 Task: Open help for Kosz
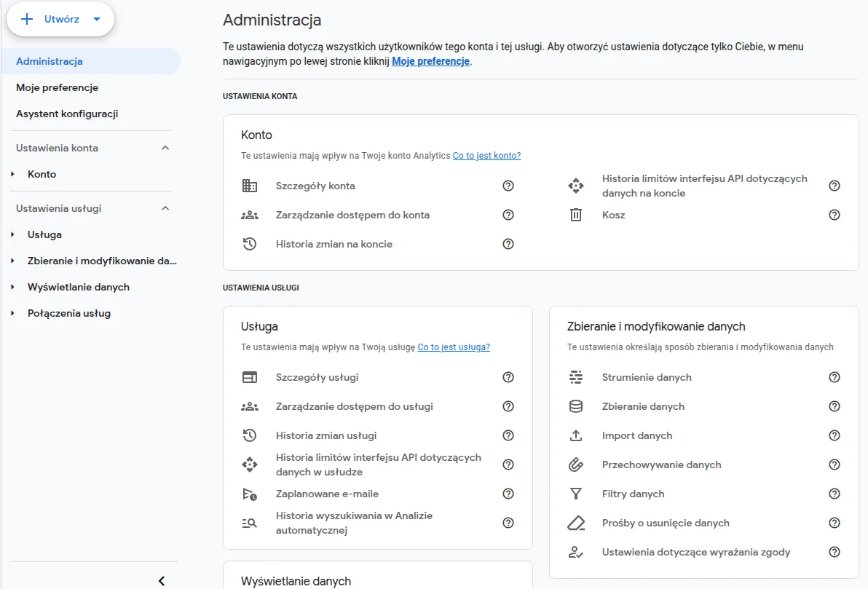click(x=835, y=215)
